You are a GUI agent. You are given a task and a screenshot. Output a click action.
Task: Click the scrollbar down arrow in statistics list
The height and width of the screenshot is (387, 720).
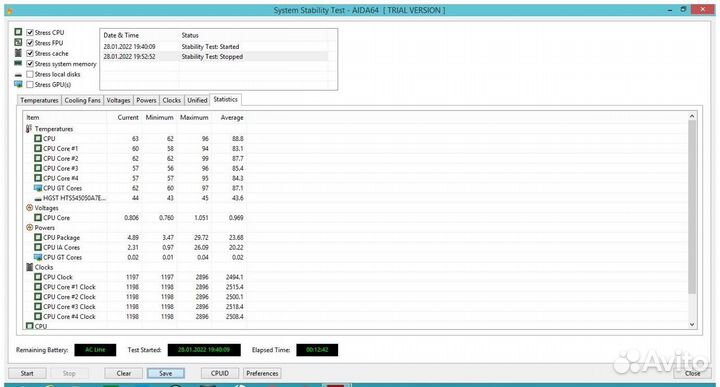click(x=692, y=325)
